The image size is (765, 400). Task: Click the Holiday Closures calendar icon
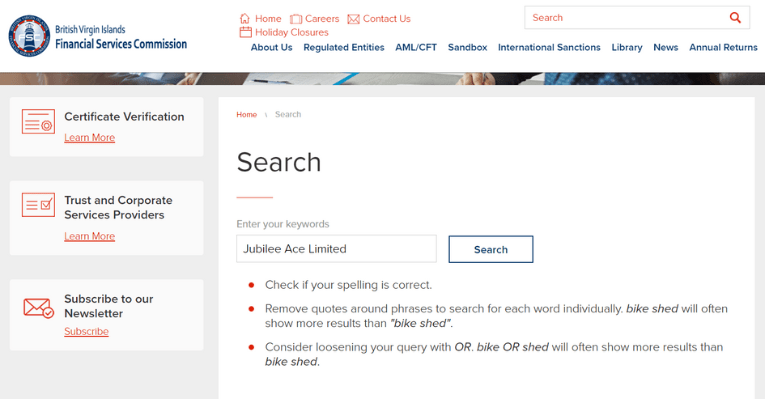(245, 32)
